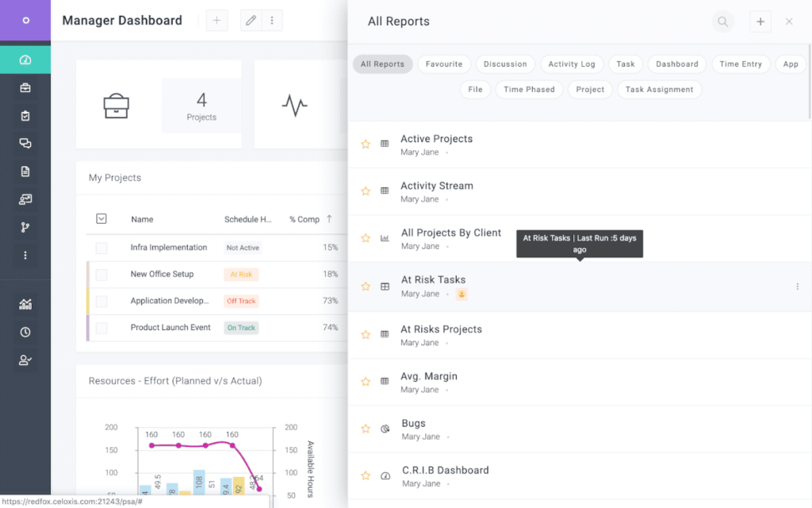This screenshot has height=508, width=812.
Task: Create new report with plus button
Action: coord(760,21)
